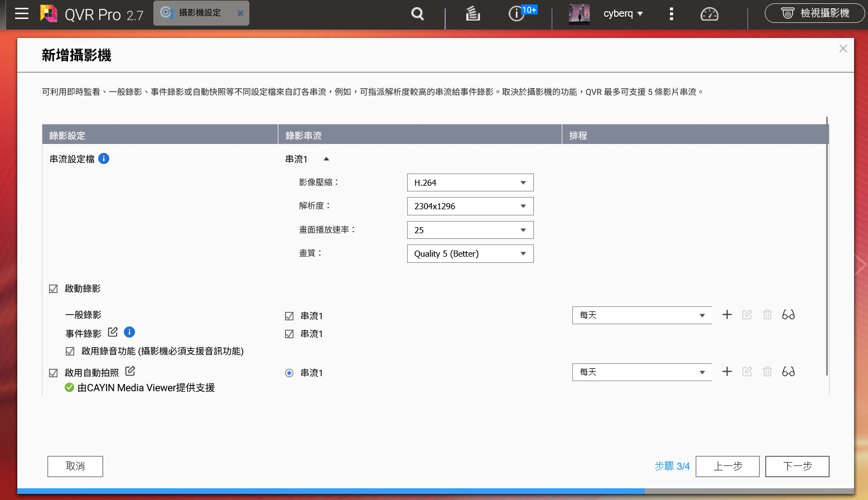
Task: Click the search magnifier icon
Action: 417,14
